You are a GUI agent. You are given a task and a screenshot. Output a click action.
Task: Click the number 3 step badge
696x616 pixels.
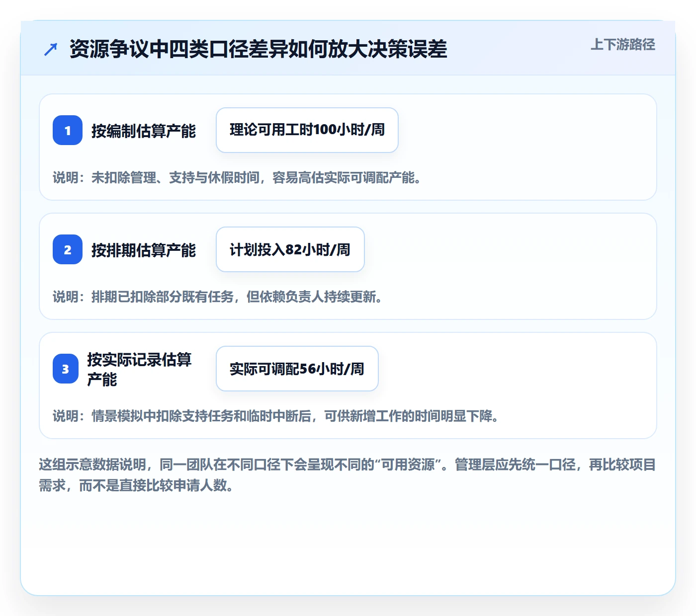66,369
